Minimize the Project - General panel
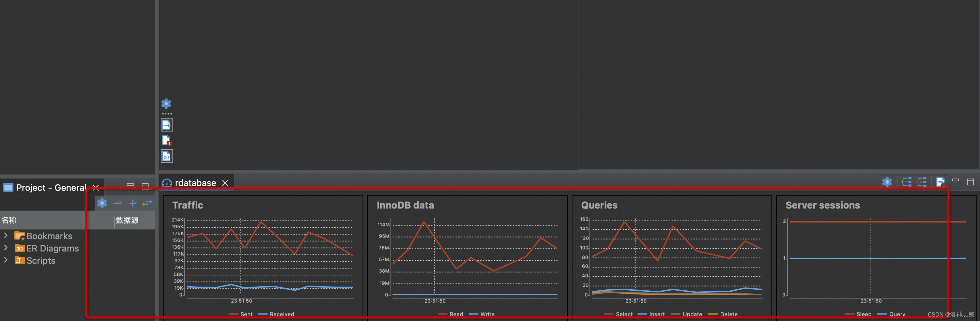 (x=130, y=185)
